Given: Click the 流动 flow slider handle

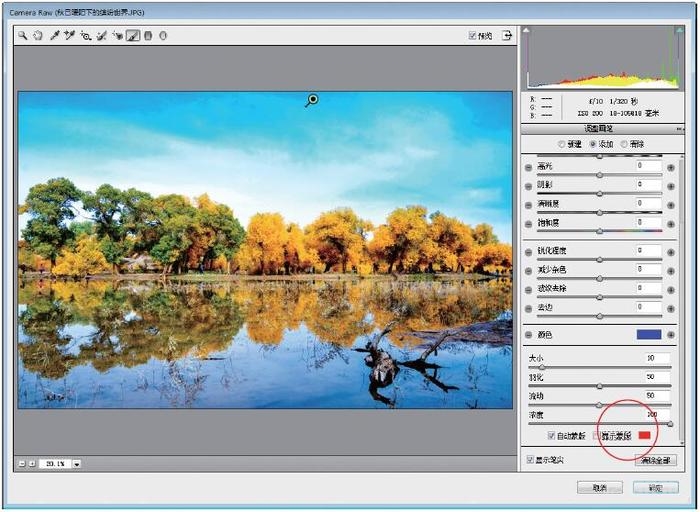Looking at the screenshot, I should point(600,405).
